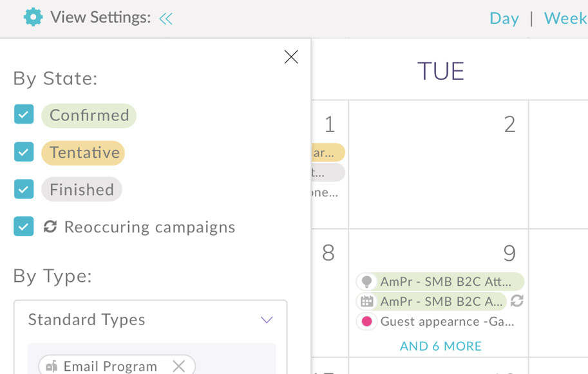Screen dimensions: 588x374
Task: Switch to Day view
Action: click(504, 19)
